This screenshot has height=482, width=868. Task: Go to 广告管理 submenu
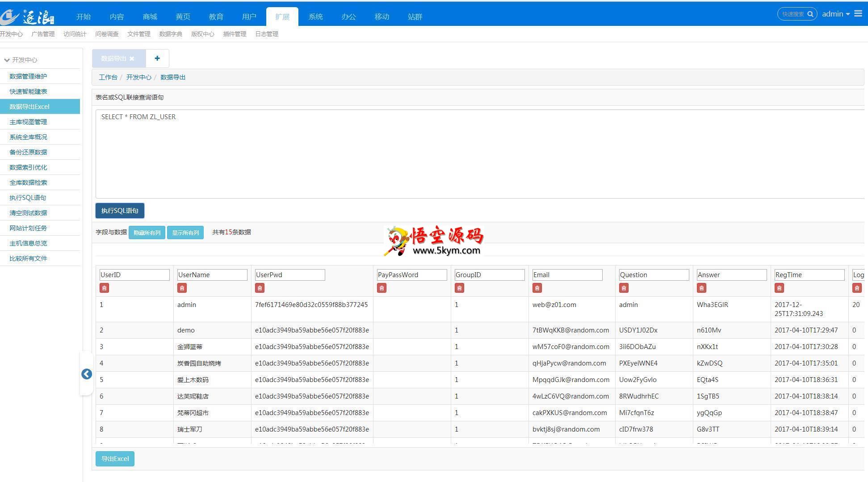tap(43, 34)
